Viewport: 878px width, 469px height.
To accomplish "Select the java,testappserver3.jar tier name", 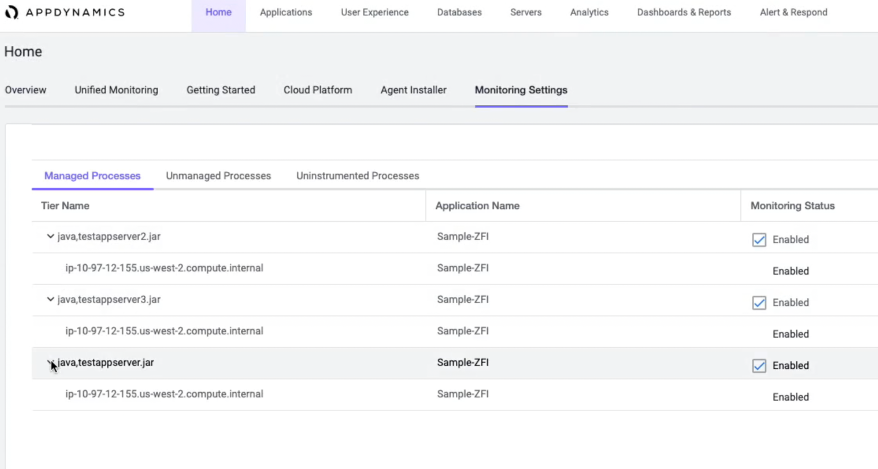I will [x=109, y=299].
